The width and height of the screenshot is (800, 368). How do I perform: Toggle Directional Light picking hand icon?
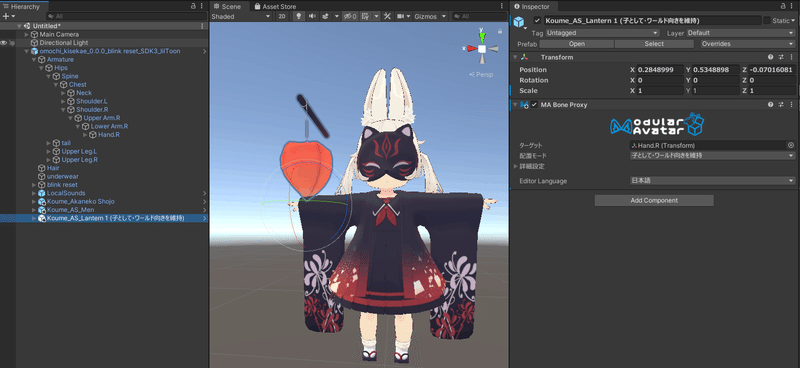[x=12, y=43]
